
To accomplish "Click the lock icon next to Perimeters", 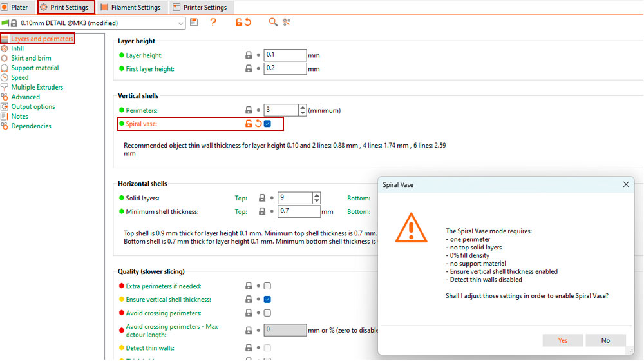I will tap(249, 110).
